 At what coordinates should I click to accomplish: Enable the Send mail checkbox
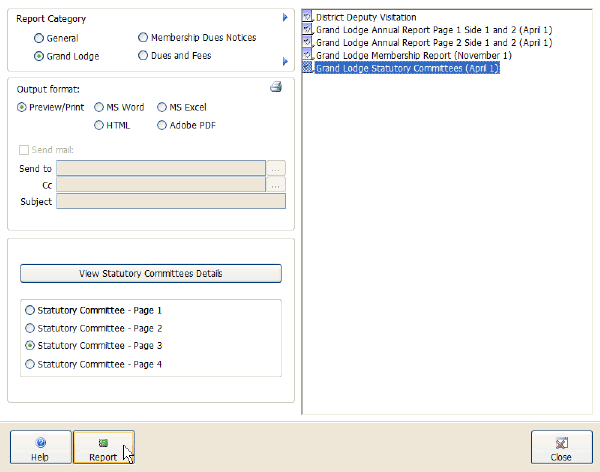click(x=24, y=150)
